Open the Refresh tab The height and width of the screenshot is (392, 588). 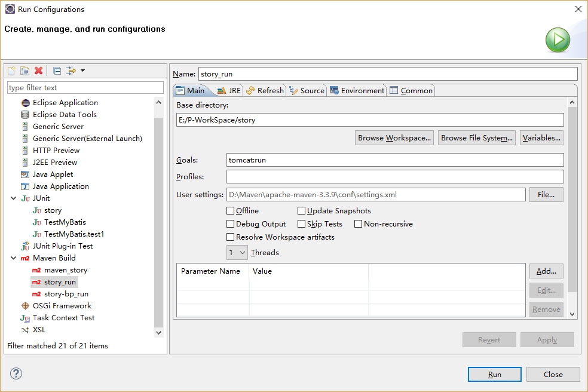[x=265, y=91]
